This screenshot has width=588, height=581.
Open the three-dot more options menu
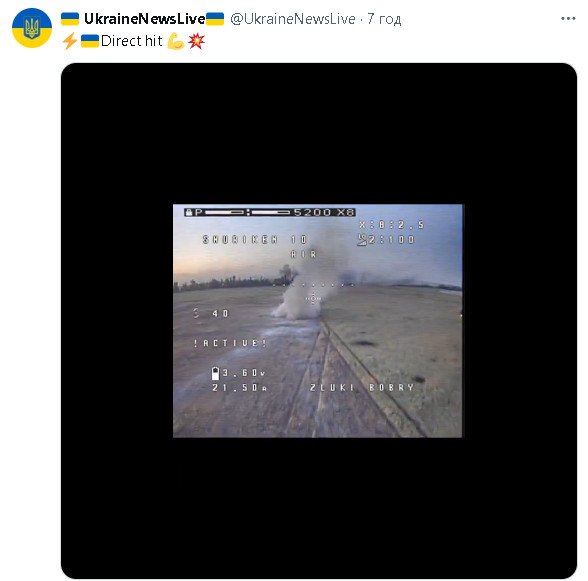coord(568,18)
